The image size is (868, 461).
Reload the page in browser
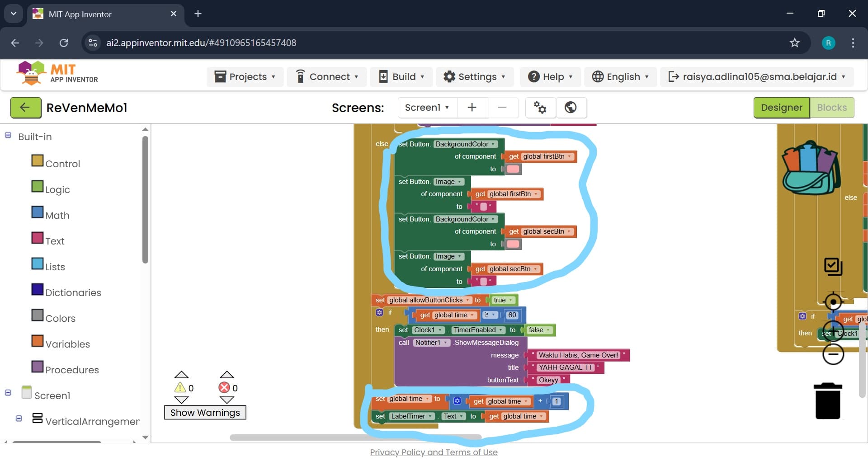click(64, 43)
